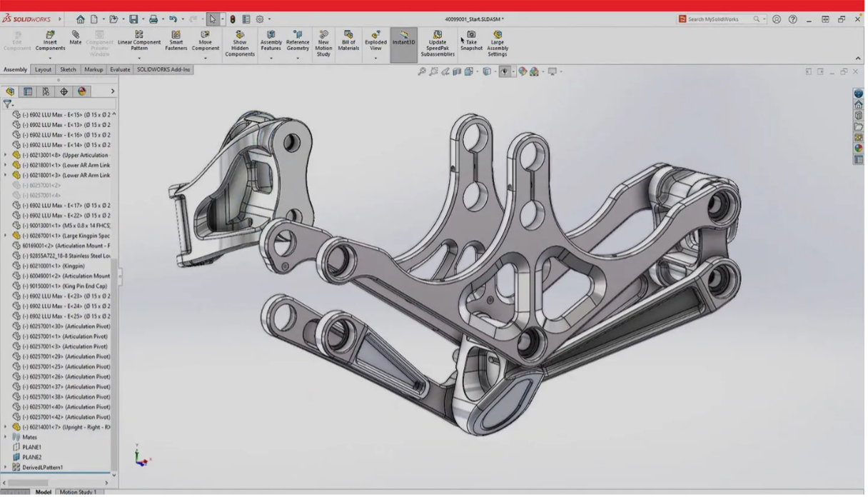Viewport: 868px width, 497px height.
Task: Expand 60267001<1> Large Kingpin Spacer node
Action: [x=6, y=236]
